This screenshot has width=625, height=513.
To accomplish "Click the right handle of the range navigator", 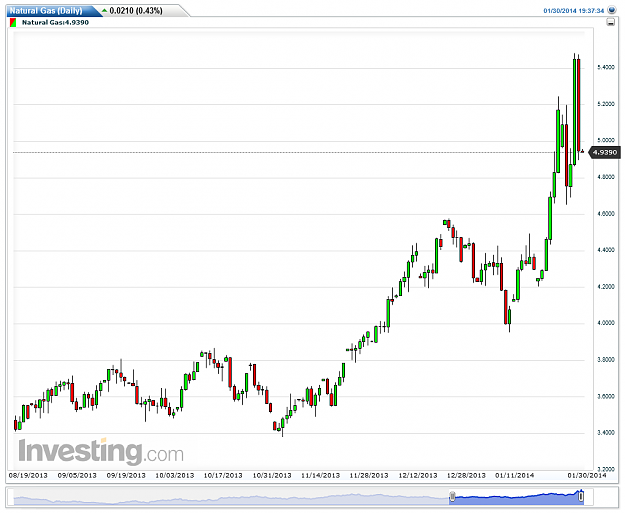I will (581, 496).
